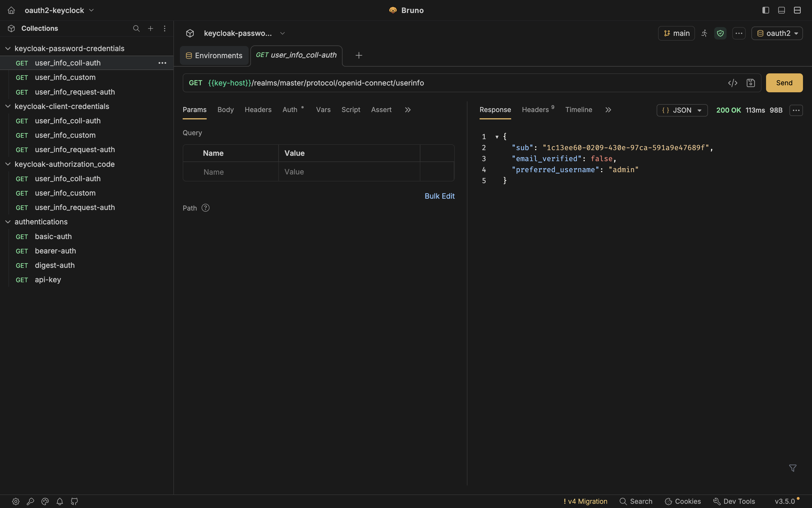Screen dimensions: 812x508
Task: Click the collection cube icon beside keycloak-passwo...
Action: point(190,33)
